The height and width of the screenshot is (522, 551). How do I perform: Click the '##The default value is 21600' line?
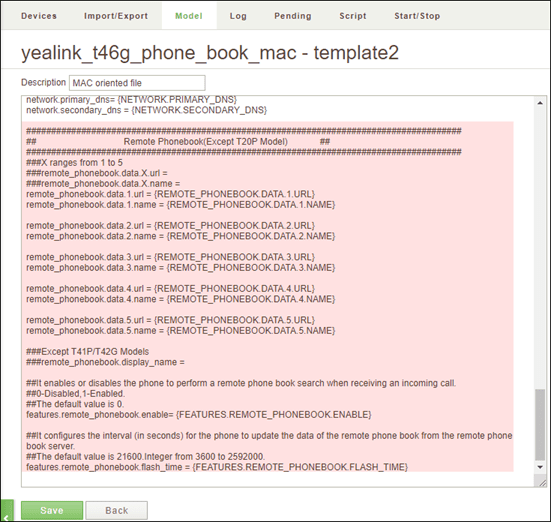pos(145,457)
